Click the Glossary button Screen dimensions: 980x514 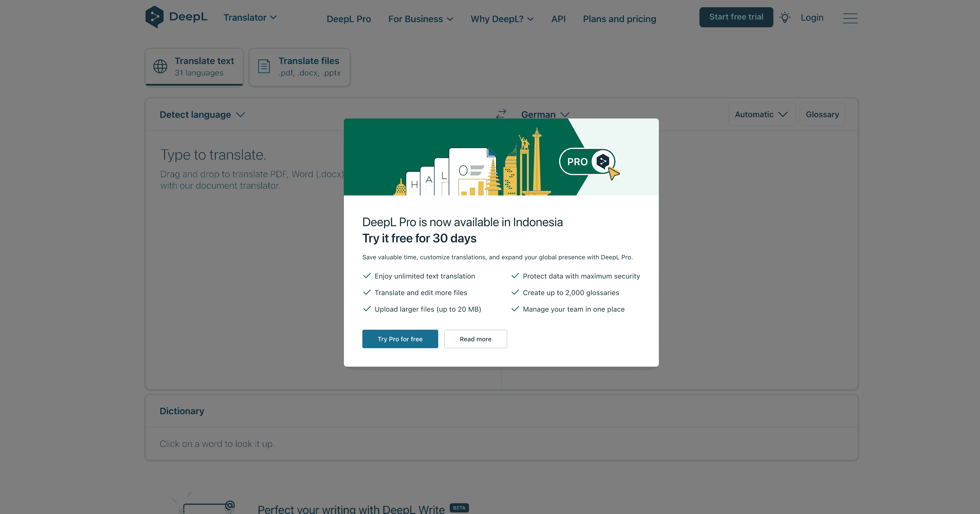pyautogui.click(x=822, y=114)
